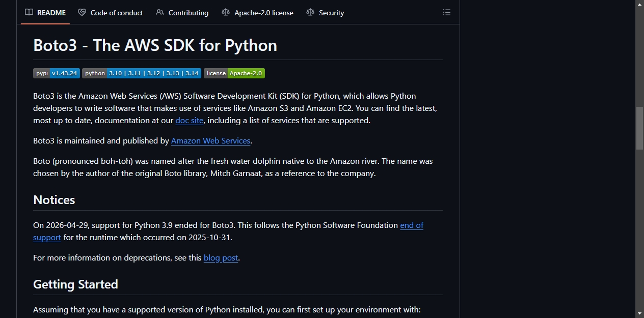Image resolution: width=644 pixels, height=318 pixels.
Task: Open the Amazon Web Services link
Action: 210,141
